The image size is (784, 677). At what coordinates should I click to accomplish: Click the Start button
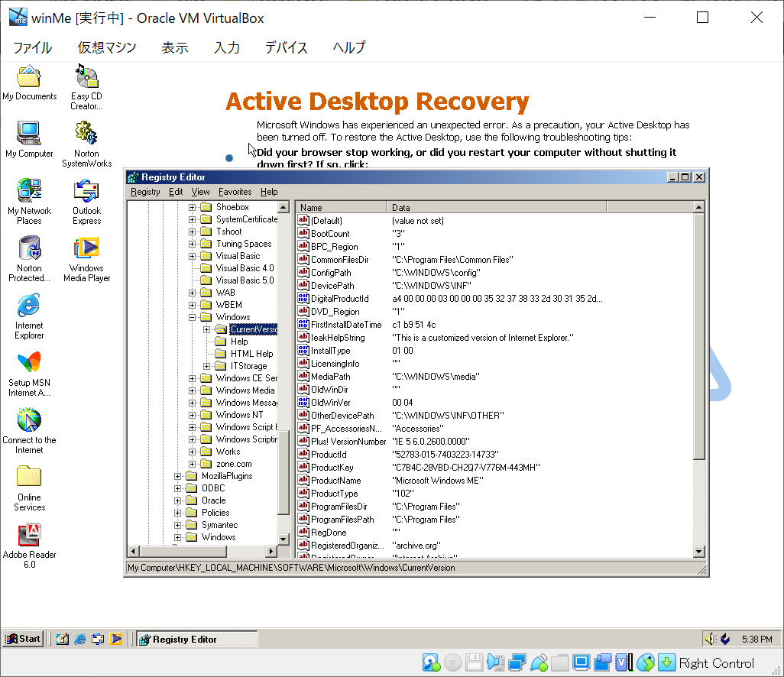(23, 639)
